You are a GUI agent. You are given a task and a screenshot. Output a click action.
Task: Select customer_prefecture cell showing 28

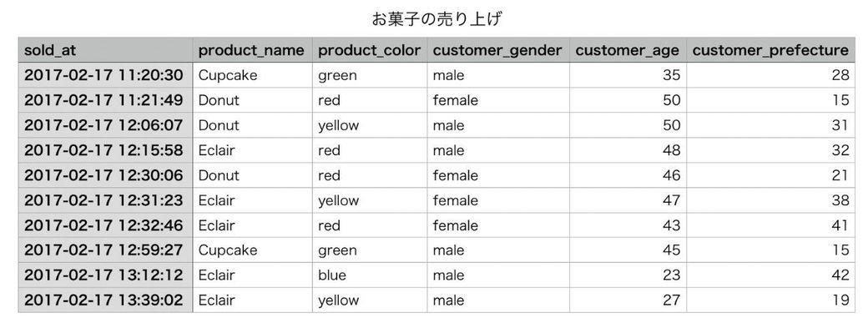point(770,75)
